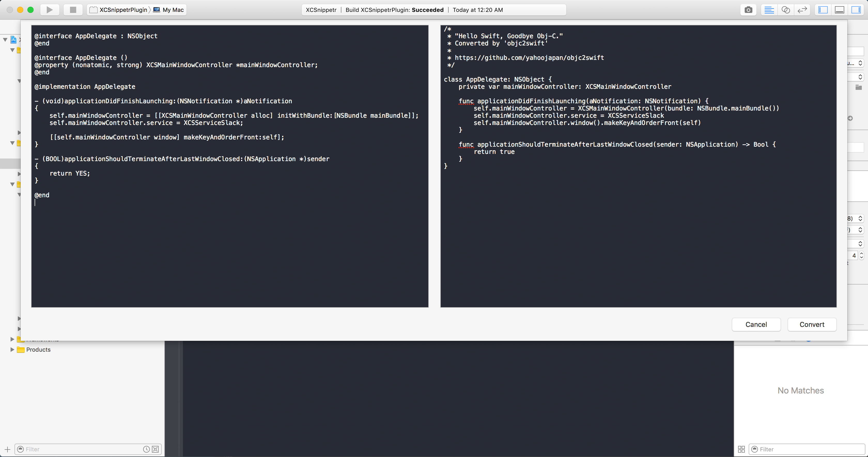Toggle the Debug area visibility
This screenshot has height=457, width=868.
pos(839,10)
